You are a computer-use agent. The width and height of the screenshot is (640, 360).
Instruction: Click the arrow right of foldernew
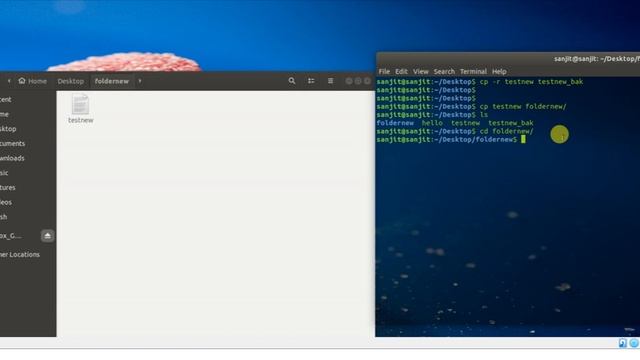tap(140, 81)
